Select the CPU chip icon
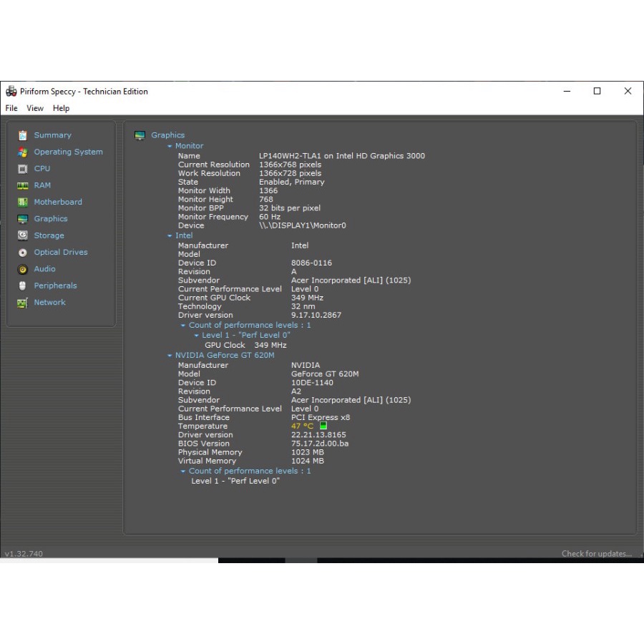Viewport: 644px width, 644px height. (x=23, y=169)
